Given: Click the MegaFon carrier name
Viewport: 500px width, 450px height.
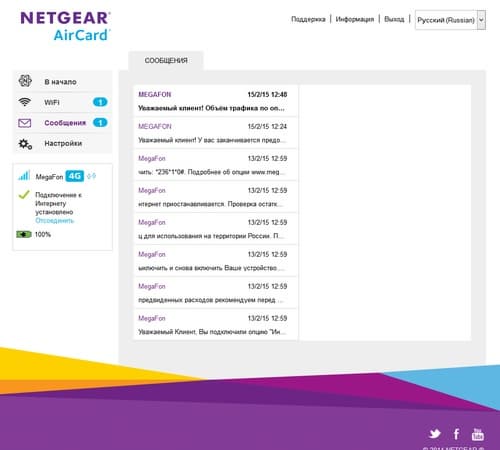Looking at the screenshot, I should pos(49,177).
